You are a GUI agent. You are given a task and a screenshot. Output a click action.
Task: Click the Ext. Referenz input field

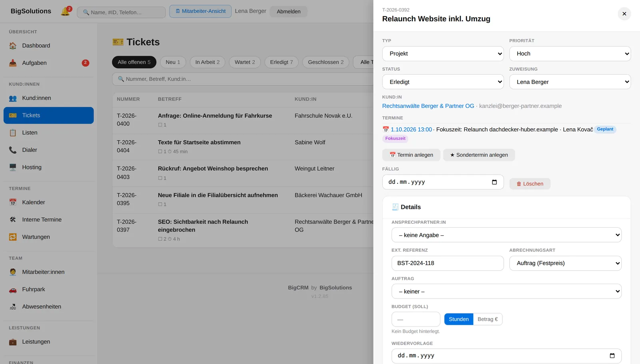coord(448,263)
